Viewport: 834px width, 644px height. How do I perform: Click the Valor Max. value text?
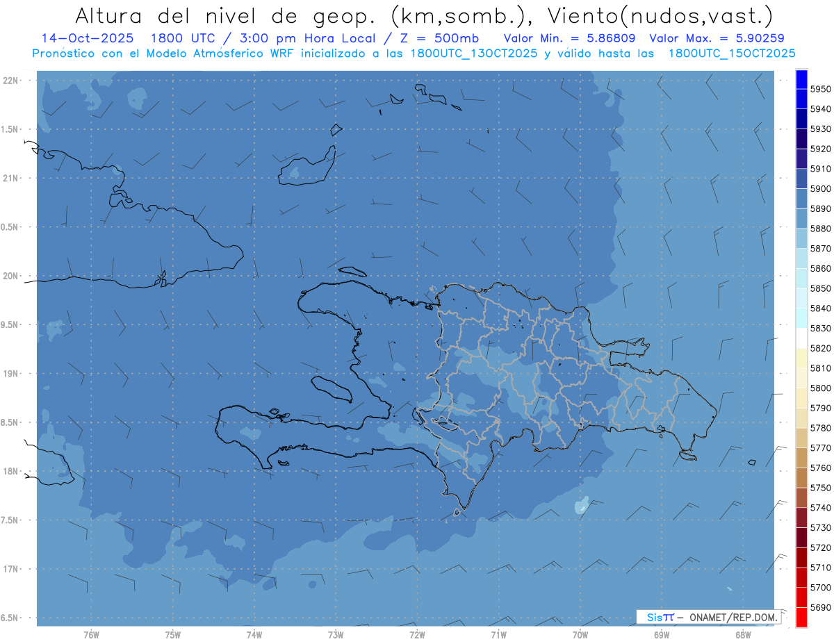click(717, 38)
